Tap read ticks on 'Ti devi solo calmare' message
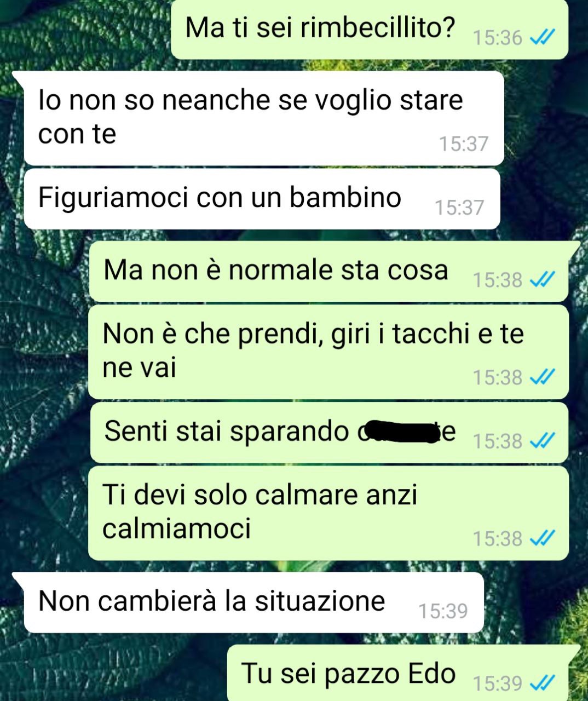588x701 pixels. pyautogui.click(x=544, y=538)
